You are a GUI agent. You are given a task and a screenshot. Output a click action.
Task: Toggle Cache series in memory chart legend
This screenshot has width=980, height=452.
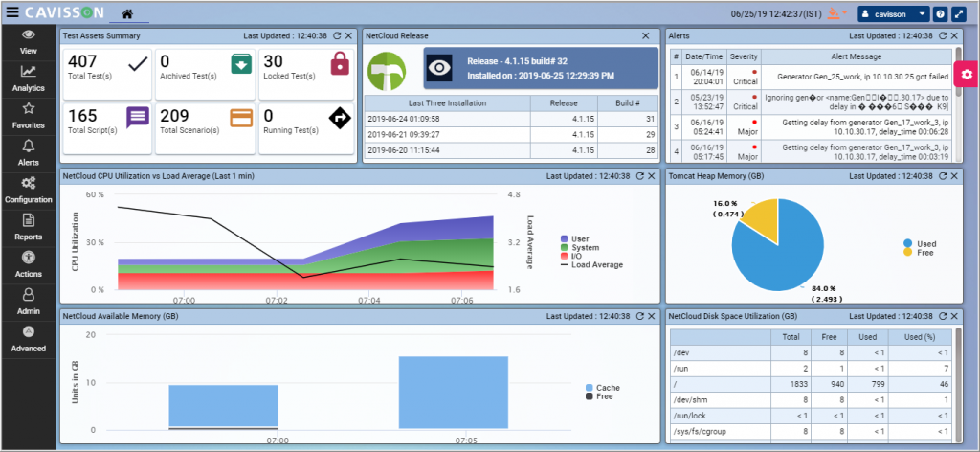point(603,388)
